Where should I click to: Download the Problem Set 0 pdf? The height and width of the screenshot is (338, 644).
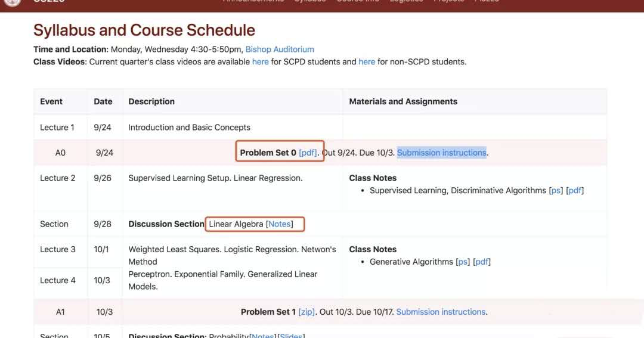(308, 153)
